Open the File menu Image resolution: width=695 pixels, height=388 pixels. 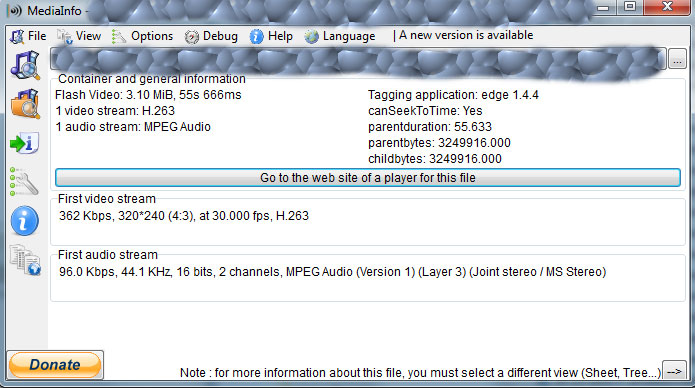[28, 36]
